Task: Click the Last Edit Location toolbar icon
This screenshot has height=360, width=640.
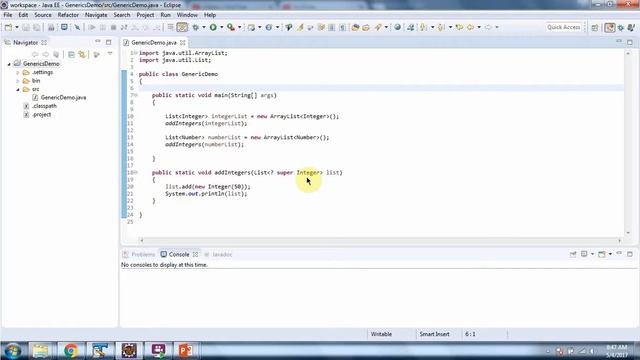Action: click(460, 27)
